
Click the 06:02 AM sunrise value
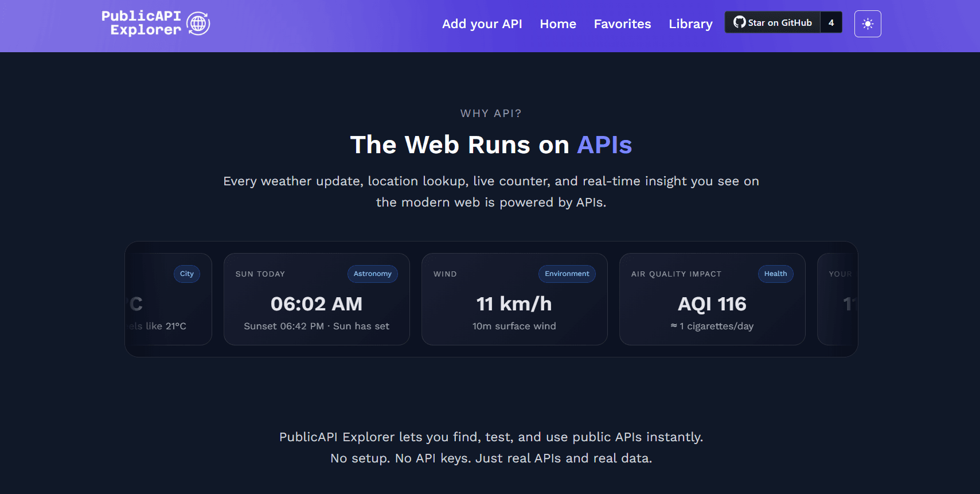click(317, 304)
